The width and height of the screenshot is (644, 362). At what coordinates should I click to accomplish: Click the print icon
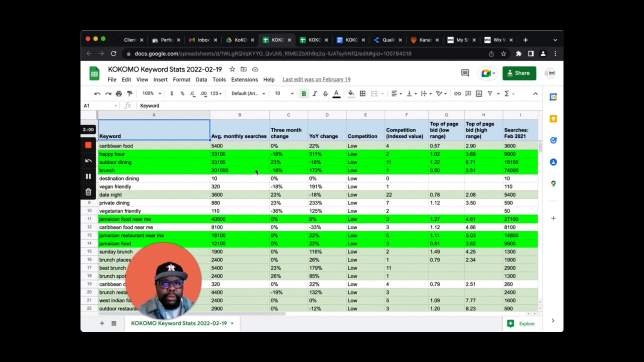pos(119,94)
